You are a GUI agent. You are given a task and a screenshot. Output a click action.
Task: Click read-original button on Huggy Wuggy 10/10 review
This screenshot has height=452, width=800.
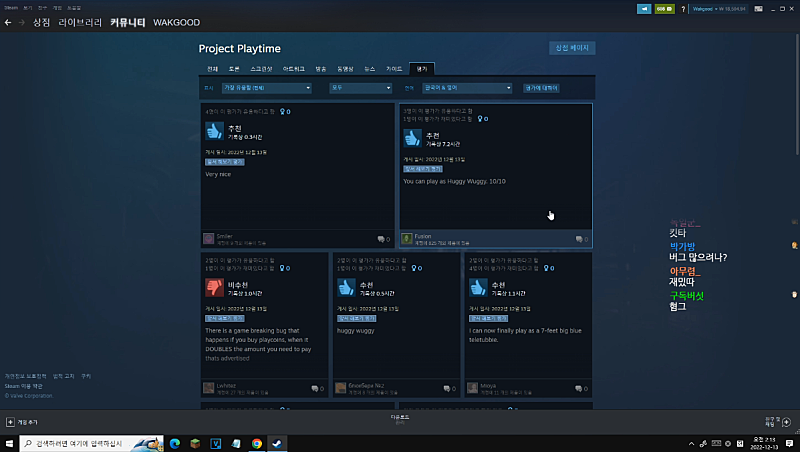[422, 169]
